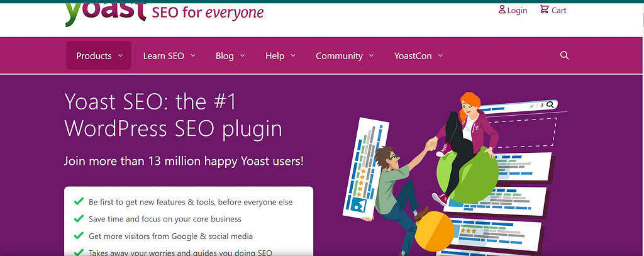Click the 'SEO for everyone' tagline
Viewport: 644px width, 256px height.
pyautogui.click(x=208, y=13)
